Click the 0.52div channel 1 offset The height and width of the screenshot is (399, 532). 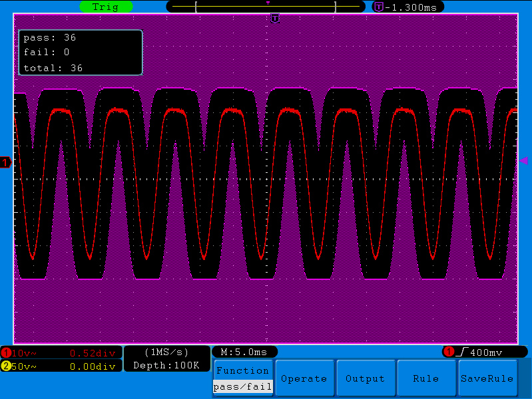tap(93, 354)
